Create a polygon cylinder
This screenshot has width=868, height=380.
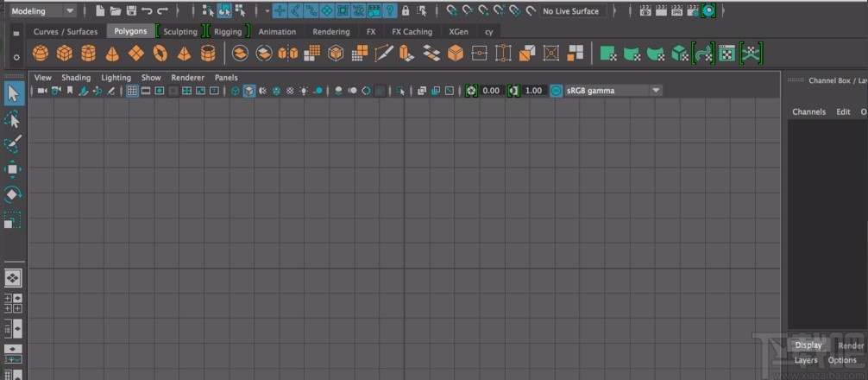(x=89, y=54)
